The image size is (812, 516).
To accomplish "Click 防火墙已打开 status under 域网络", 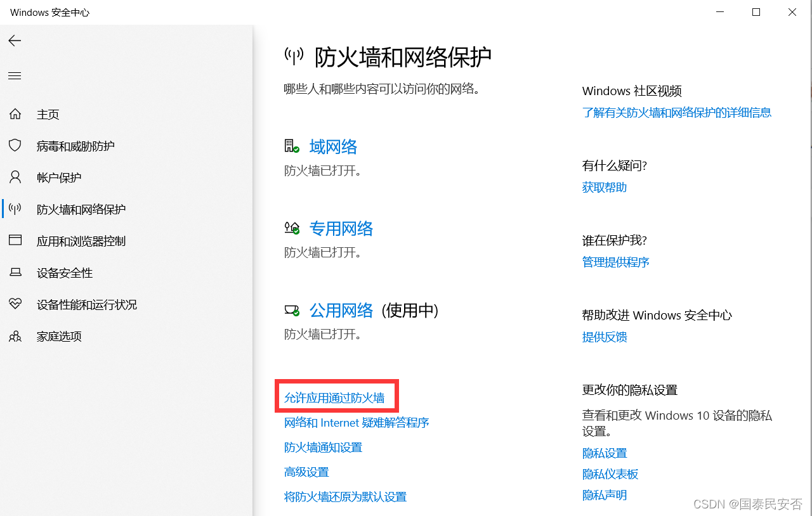I will click(x=323, y=171).
